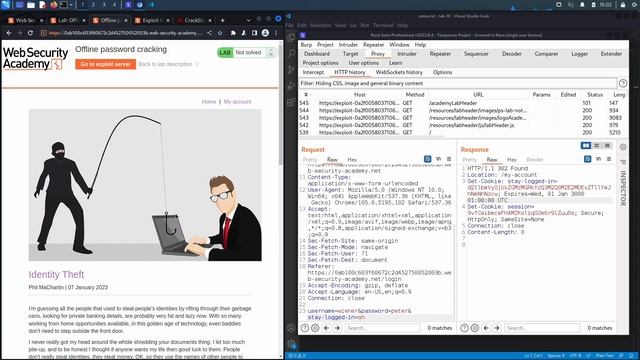640x360 pixels.
Task: Open request pane hamburger options menu
Action: point(449,159)
